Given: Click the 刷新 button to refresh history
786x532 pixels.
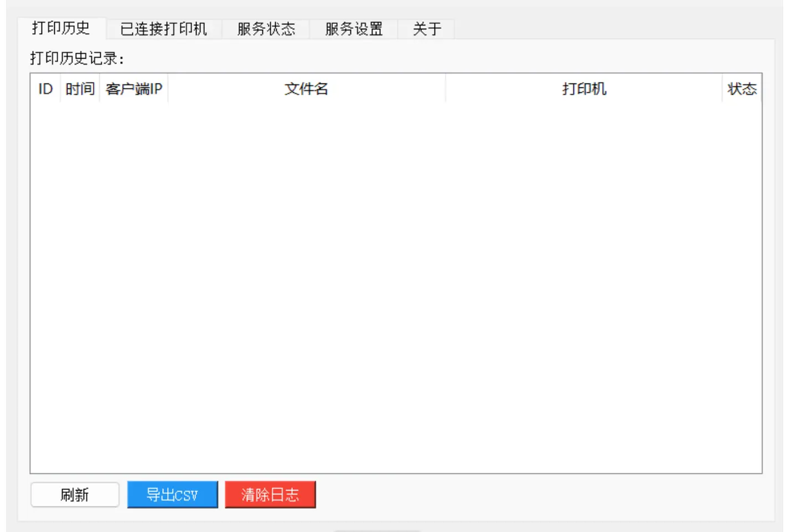Looking at the screenshot, I should click(74, 494).
